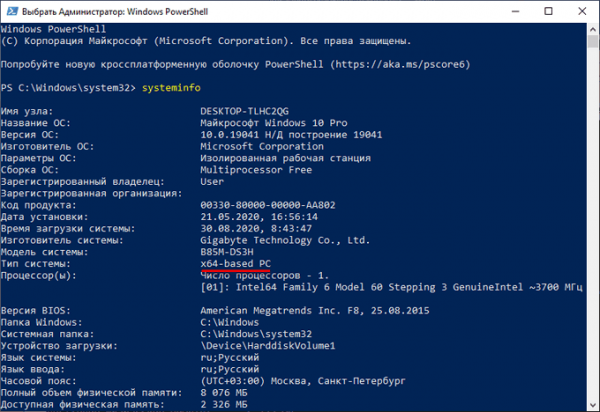
Task: Open the PowerShell icon system menu
Action: [12, 11]
